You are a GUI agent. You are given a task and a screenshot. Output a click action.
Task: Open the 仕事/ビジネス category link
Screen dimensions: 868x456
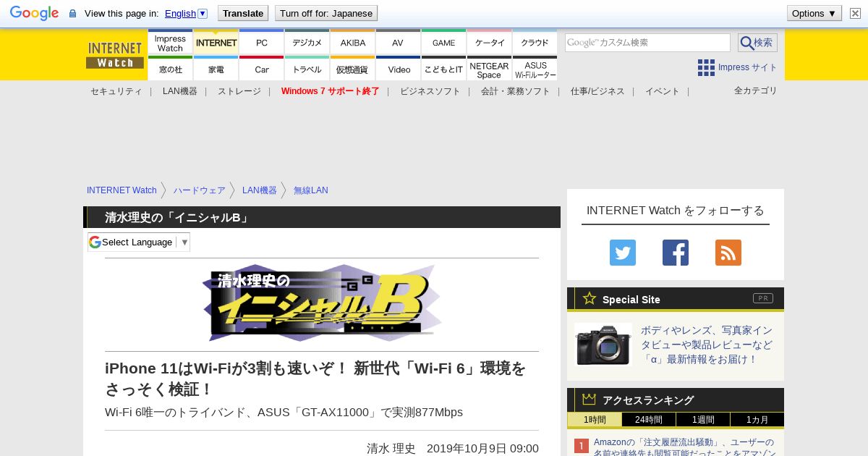[x=597, y=91]
